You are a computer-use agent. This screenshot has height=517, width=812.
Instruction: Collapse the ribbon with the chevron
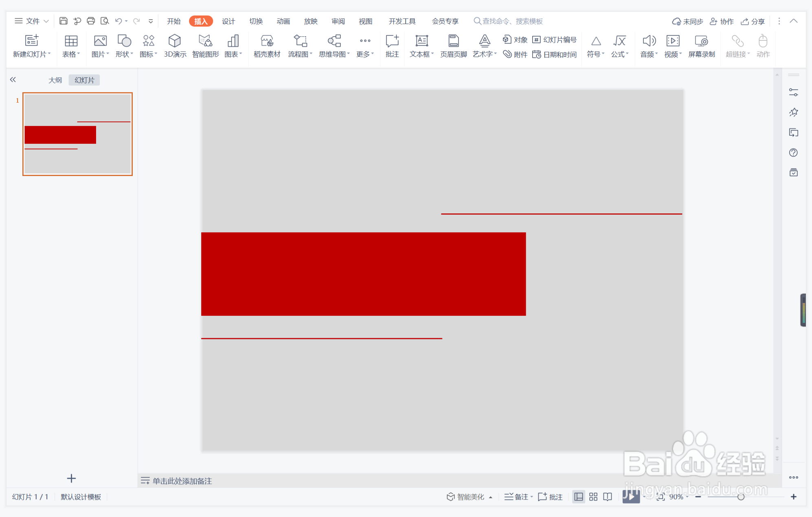[x=794, y=21]
